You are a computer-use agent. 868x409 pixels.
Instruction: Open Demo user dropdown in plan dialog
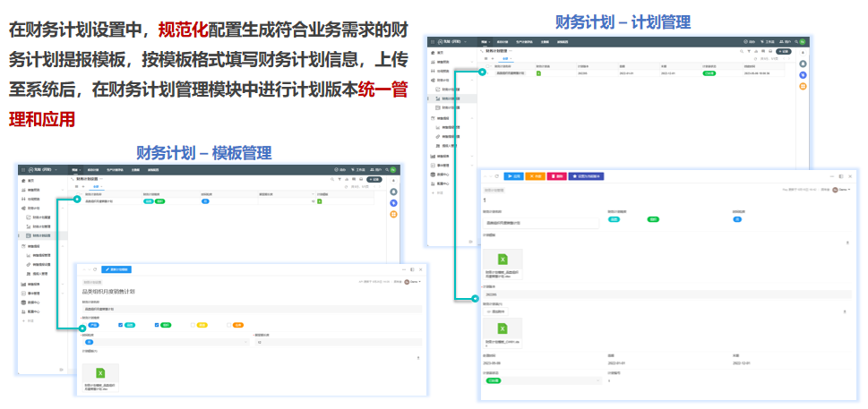(x=841, y=190)
